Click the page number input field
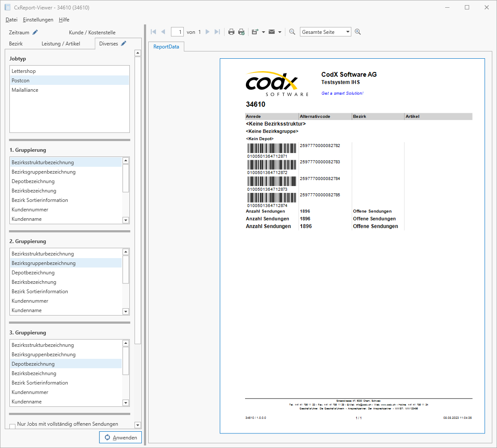Viewport: 497px width, 448px height. tap(177, 32)
